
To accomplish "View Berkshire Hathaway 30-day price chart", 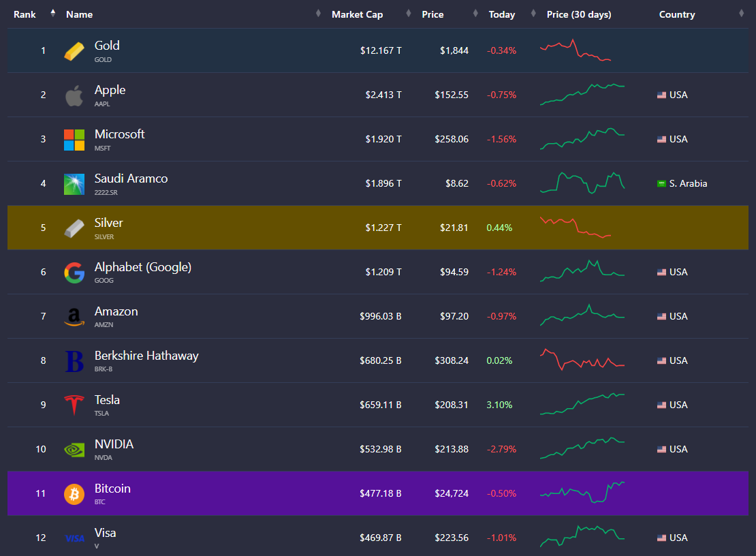I will click(x=582, y=360).
